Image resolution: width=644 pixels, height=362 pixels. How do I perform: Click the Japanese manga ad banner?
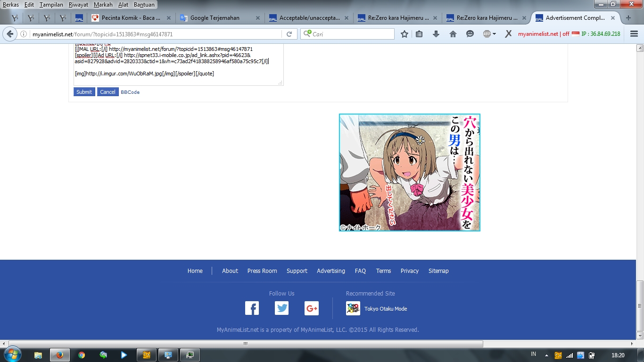tap(410, 173)
